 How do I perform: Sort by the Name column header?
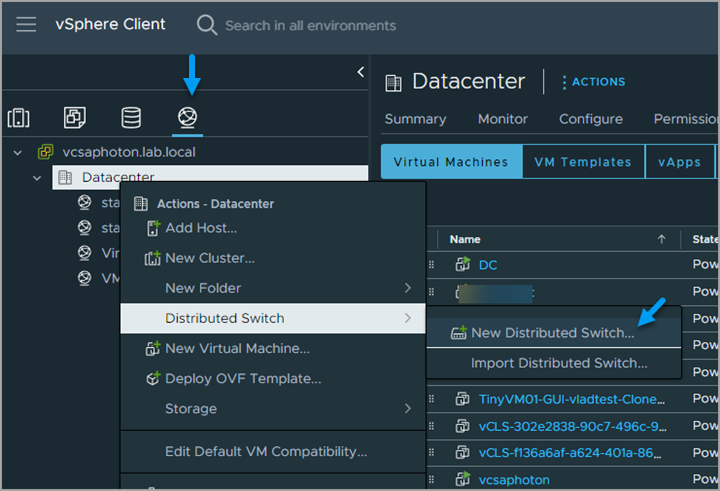(465, 239)
